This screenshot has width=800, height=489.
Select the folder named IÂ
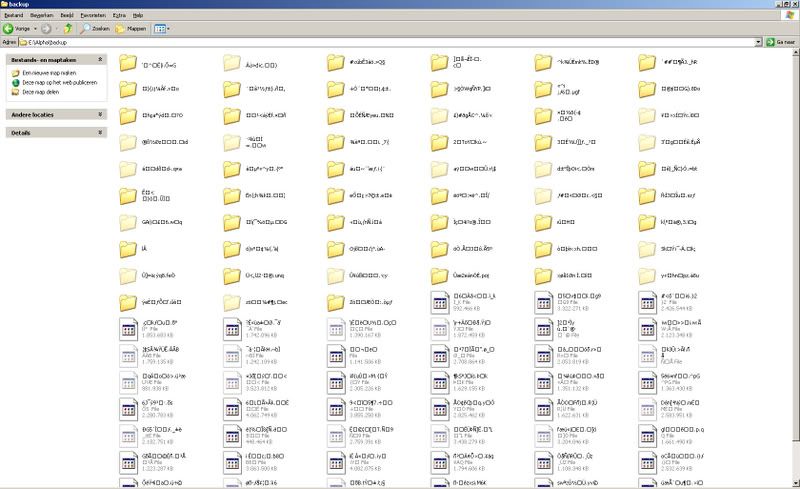pyautogui.click(x=128, y=249)
